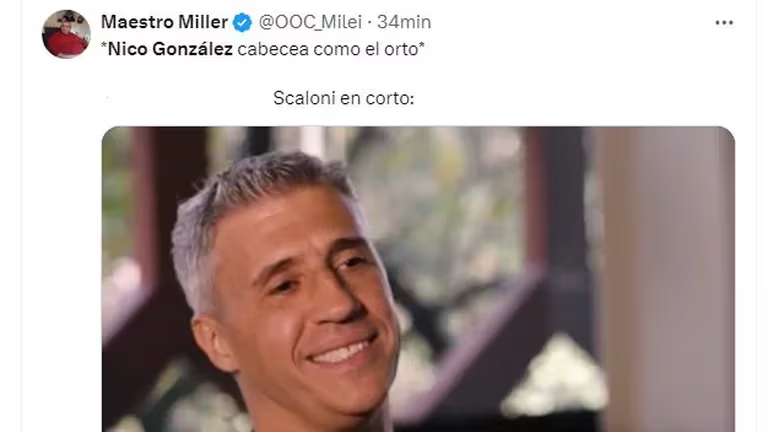Click the man's smile in the picture
The image size is (768, 432).
(x=341, y=350)
